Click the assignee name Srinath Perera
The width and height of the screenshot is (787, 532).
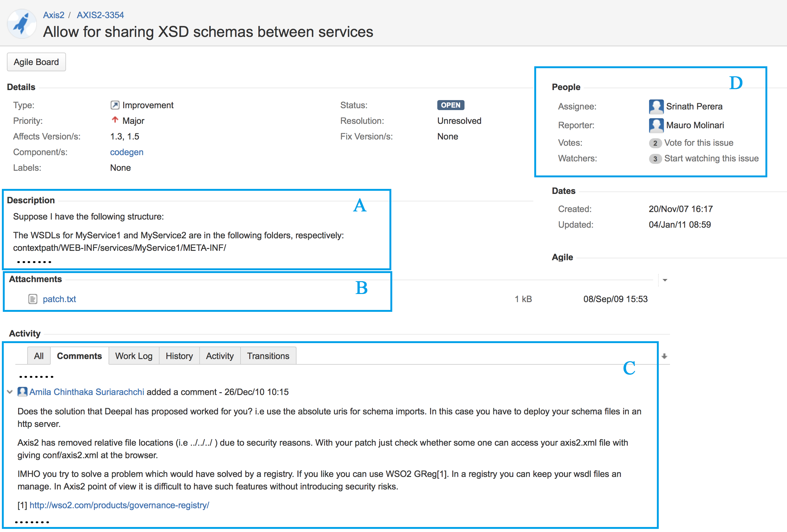pyautogui.click(x=694, y=106)
